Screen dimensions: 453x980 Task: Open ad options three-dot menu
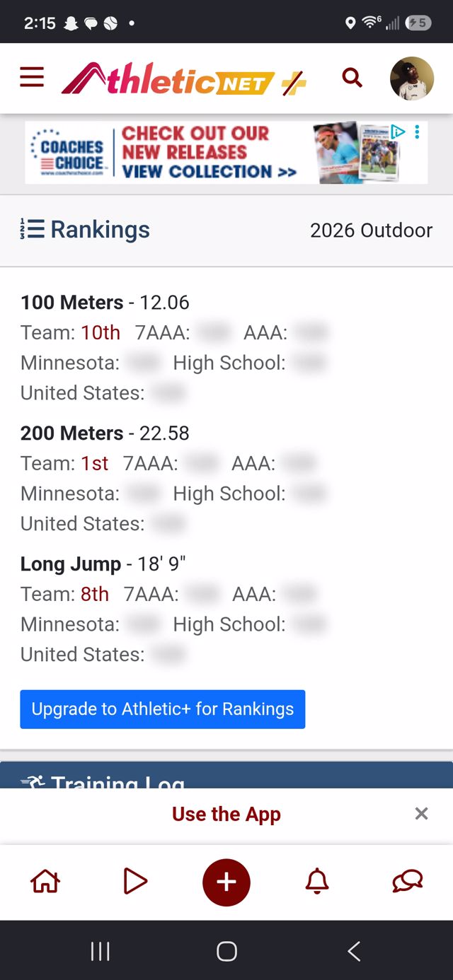pyautogui.click(x=417, y=132)
